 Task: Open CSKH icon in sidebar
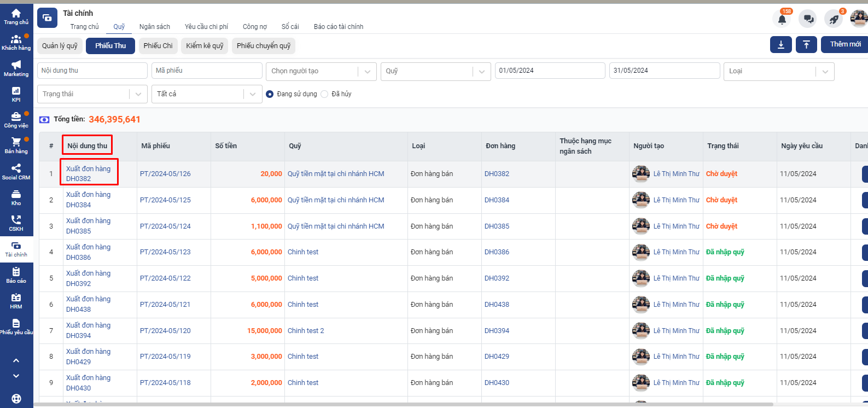coord(16,223)
